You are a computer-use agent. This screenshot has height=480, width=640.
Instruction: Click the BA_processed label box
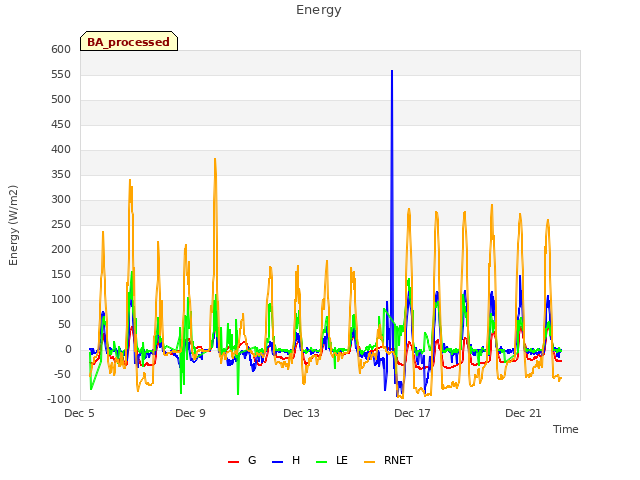[129, 41]
